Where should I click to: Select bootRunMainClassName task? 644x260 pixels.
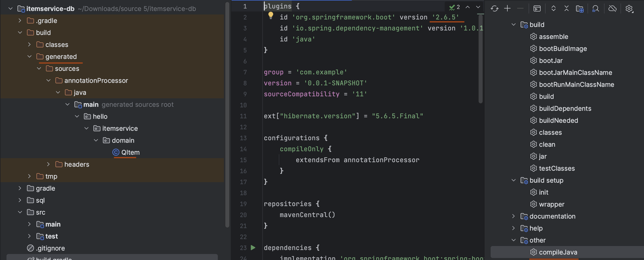(572, 85)
